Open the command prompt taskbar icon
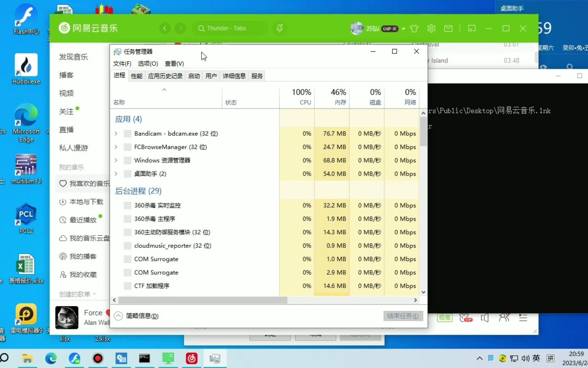The height and width of the screenshot is (368, 588). coord(144,358)
